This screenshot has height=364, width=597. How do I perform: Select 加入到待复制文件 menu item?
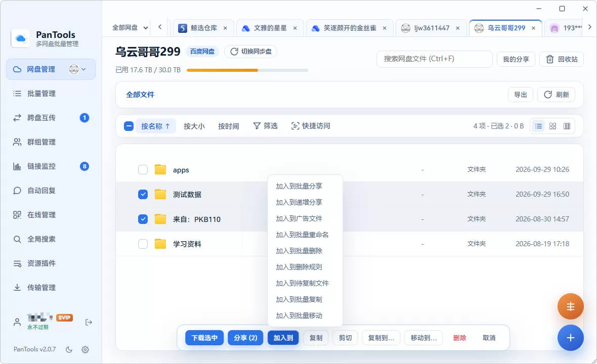point(306,283)
